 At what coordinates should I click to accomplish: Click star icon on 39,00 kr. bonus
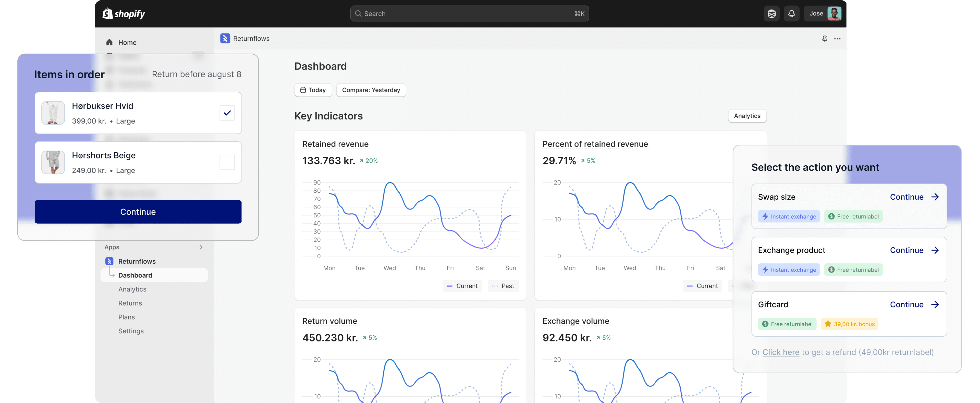(x=828, y=324)
